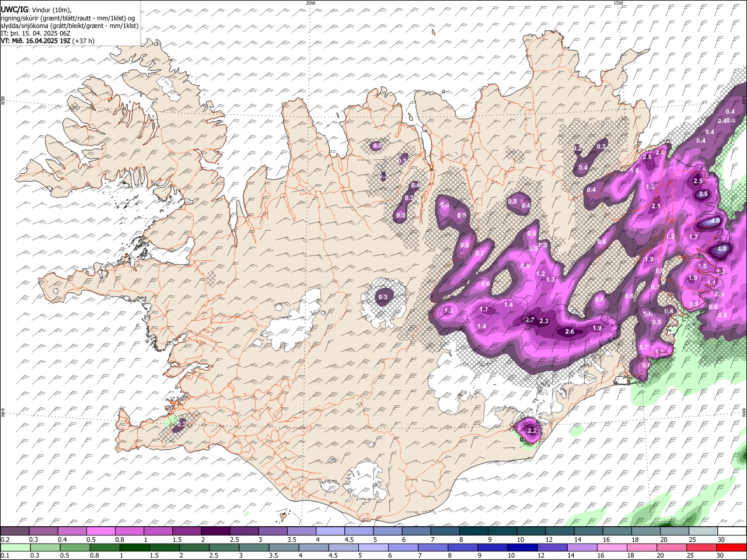747x560 pixels.
Task: Click the 0.3 value on the central white glacier
Action: click(383, 297)
